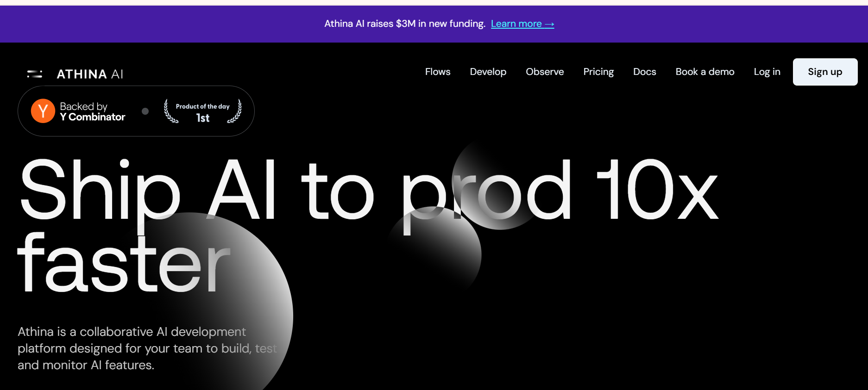Open the Docs link in navigation

pyautogui.click(x=645, y=72)
